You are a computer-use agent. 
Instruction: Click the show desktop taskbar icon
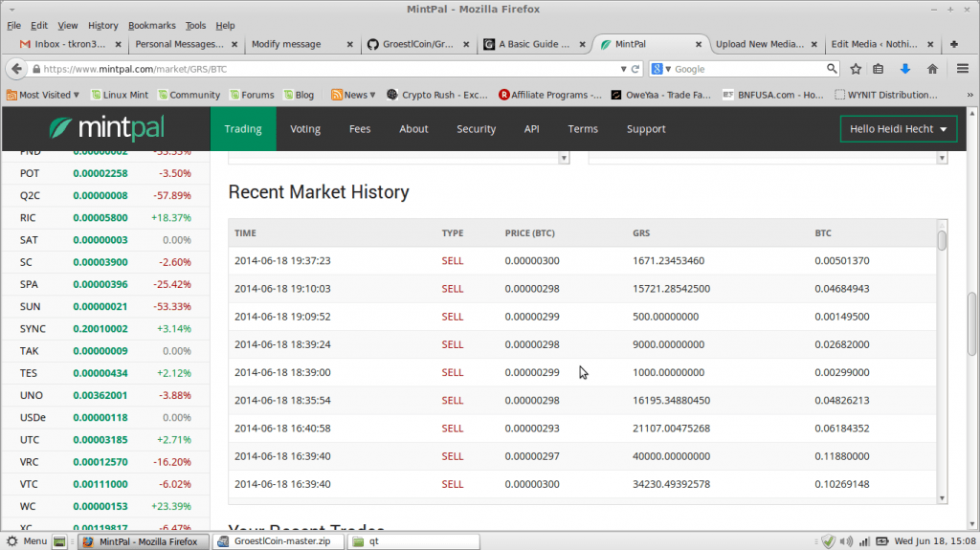[59, 541]
